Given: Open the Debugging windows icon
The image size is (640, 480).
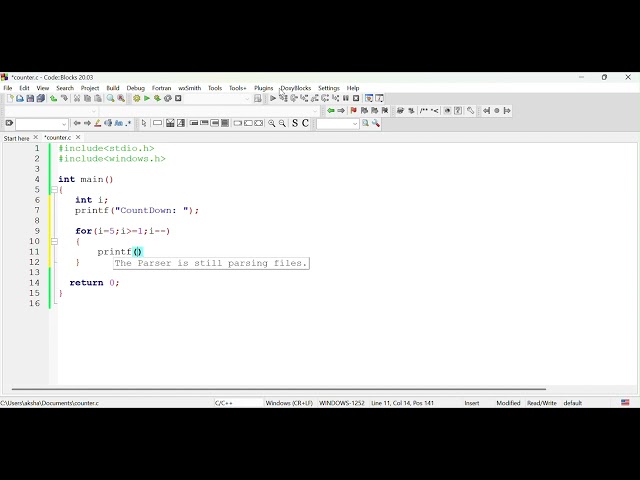Looking at the screenshot, I should click(x=369, y=98).
